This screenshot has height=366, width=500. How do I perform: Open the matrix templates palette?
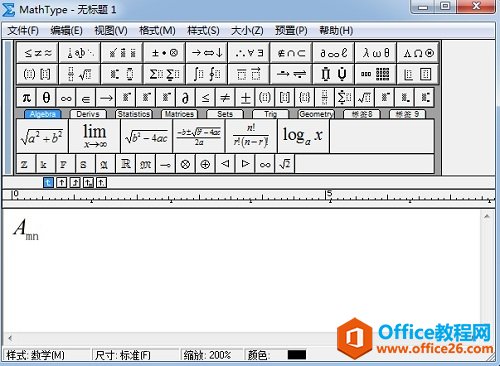click(376, 74)
